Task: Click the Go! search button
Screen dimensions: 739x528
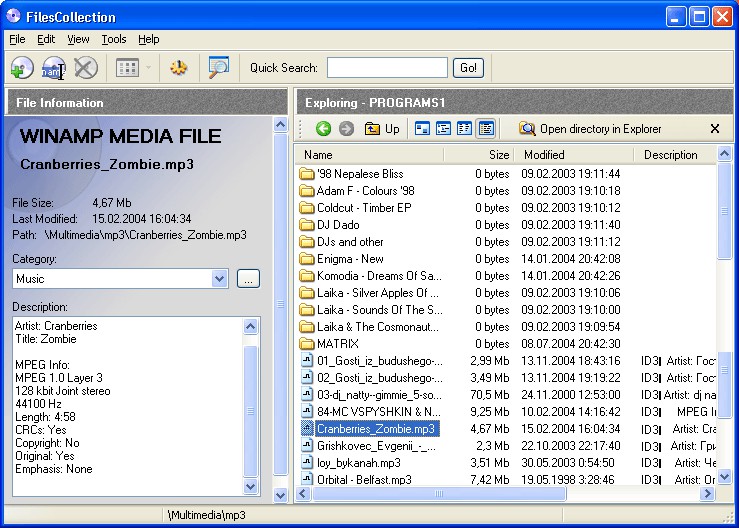Action: [468, 68]
